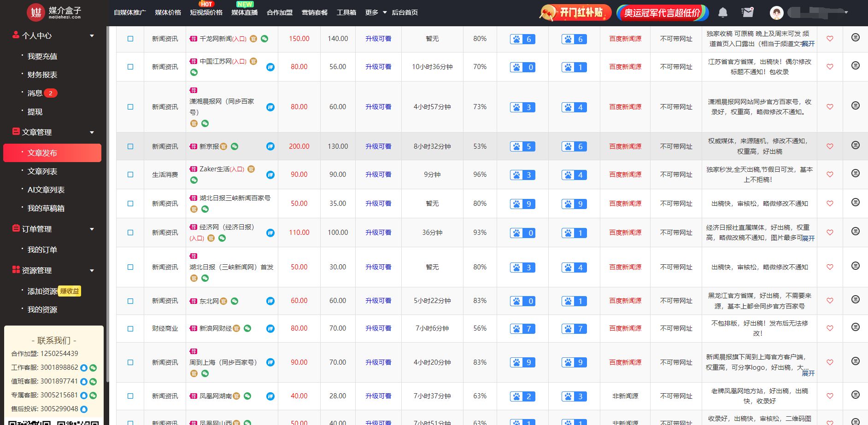Image resolution: width=868 pixels, height=425 pixels.
Task: Open 短视频价格 in top navigation
Action: click(x=206, y=12)
